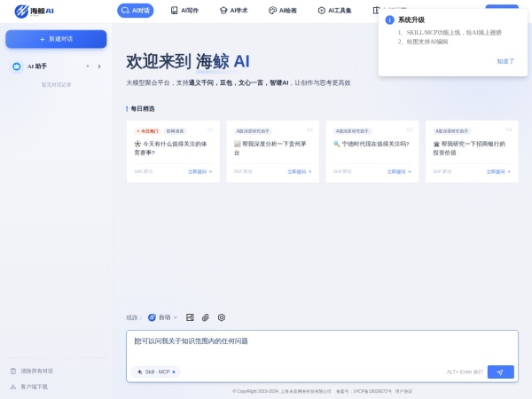Switch to the AI写作 tab
Image resolution: width=532 pixels, height=399 pixels.
(184, 11)
